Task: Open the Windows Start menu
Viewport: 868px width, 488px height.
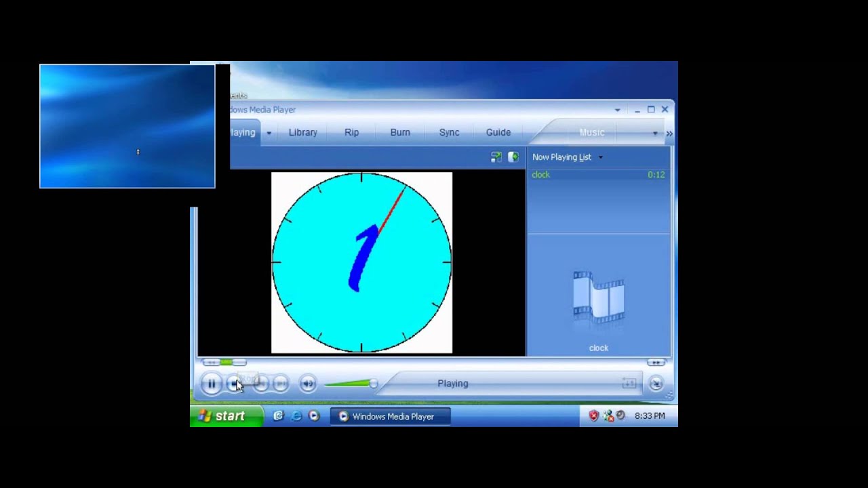Action: (226, 416)
